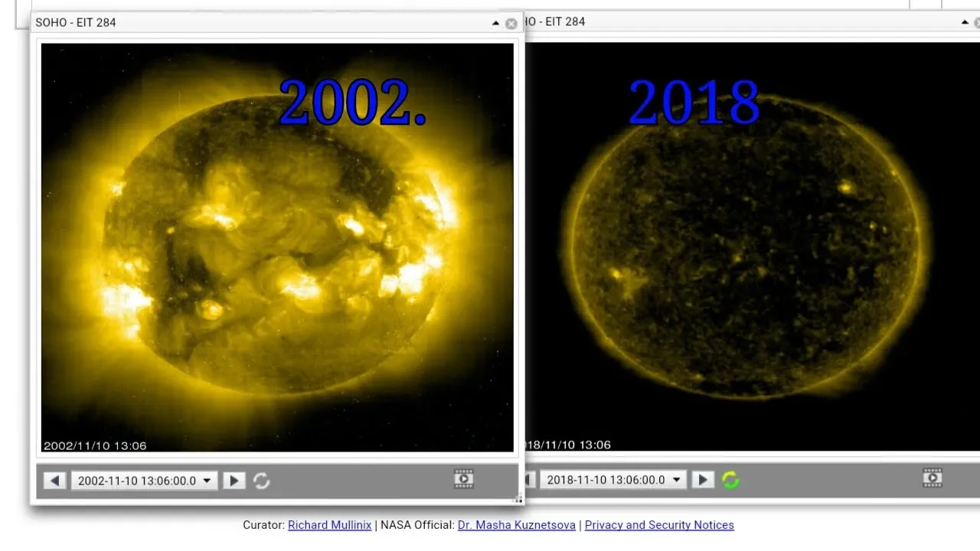Open Dr. Masha Kuznetsova link
The image size is (980, 551).
tap(517, 525)
